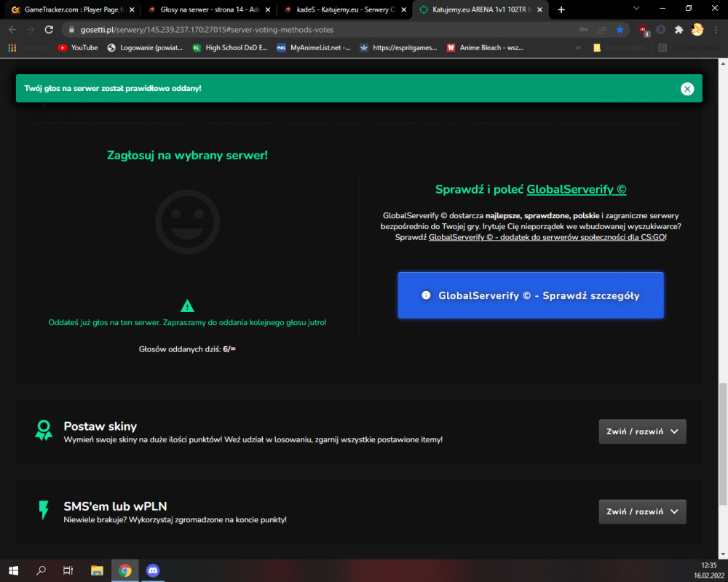The width and height of the screenshot is (728, 582).
Task: Open the tab search dropdown arrow
Action: 636,8
